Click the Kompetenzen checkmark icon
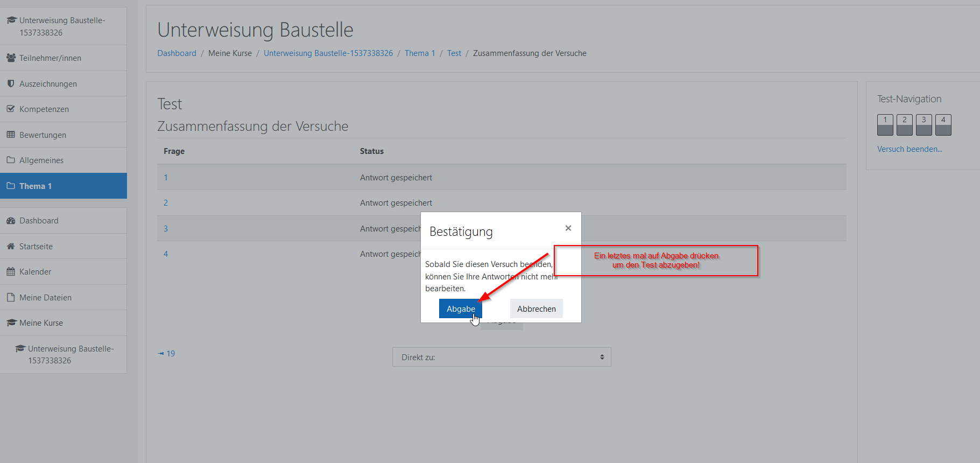This screenshot has height=463, width=980. click(11, 109)
